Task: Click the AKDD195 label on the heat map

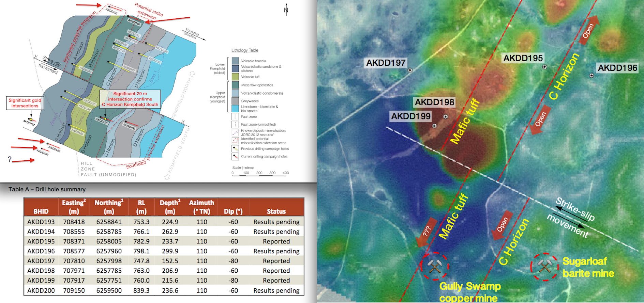Action: (523, 58)
